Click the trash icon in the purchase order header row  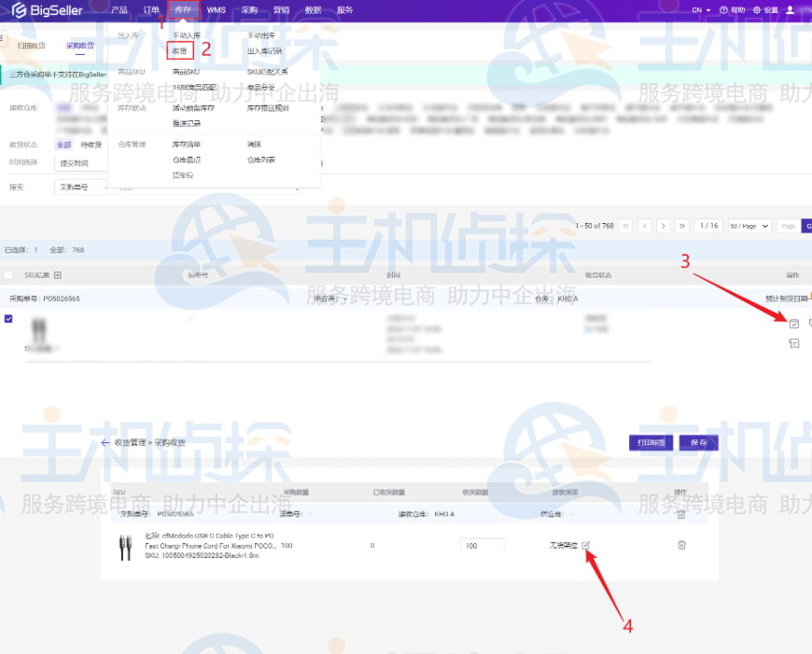(x=680, y=514)
